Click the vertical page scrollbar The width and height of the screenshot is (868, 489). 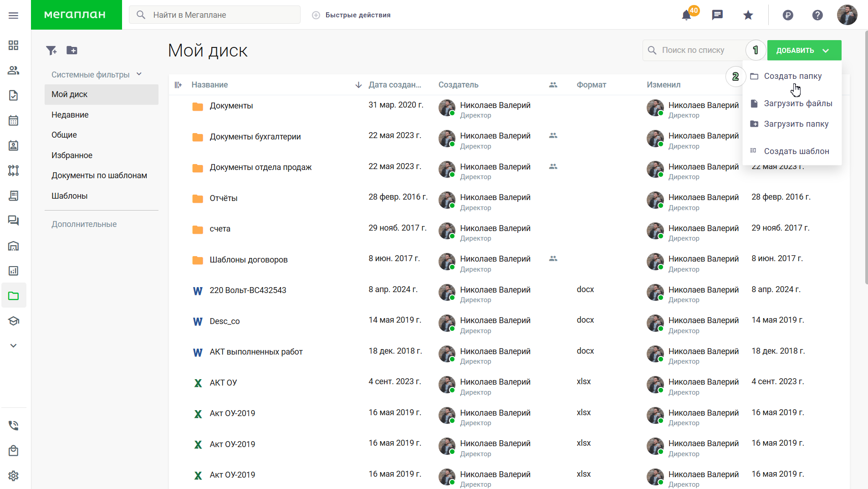tap(866, 157)
